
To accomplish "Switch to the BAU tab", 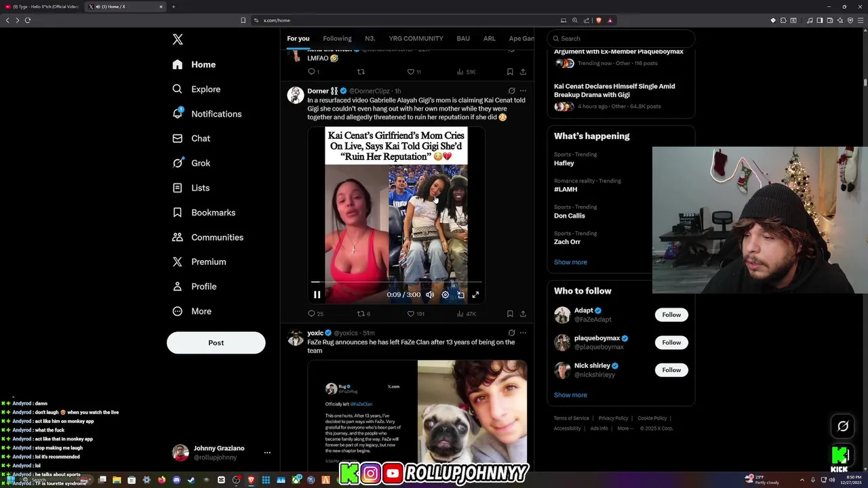I will 463,39.
